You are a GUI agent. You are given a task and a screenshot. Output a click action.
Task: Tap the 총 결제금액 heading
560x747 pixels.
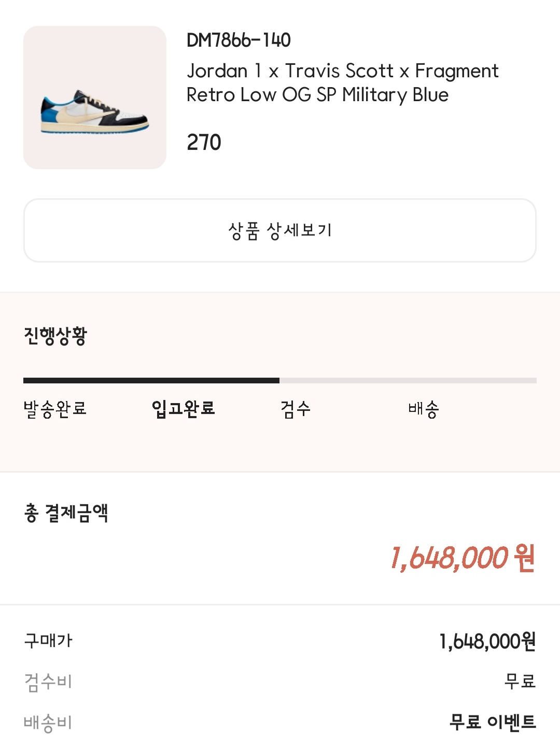pos(66,513)
